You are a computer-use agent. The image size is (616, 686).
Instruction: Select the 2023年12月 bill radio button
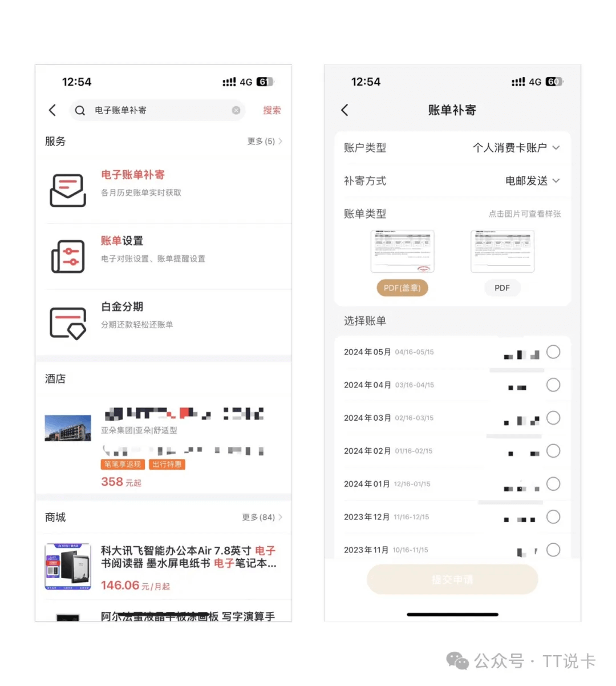[553, 517]
